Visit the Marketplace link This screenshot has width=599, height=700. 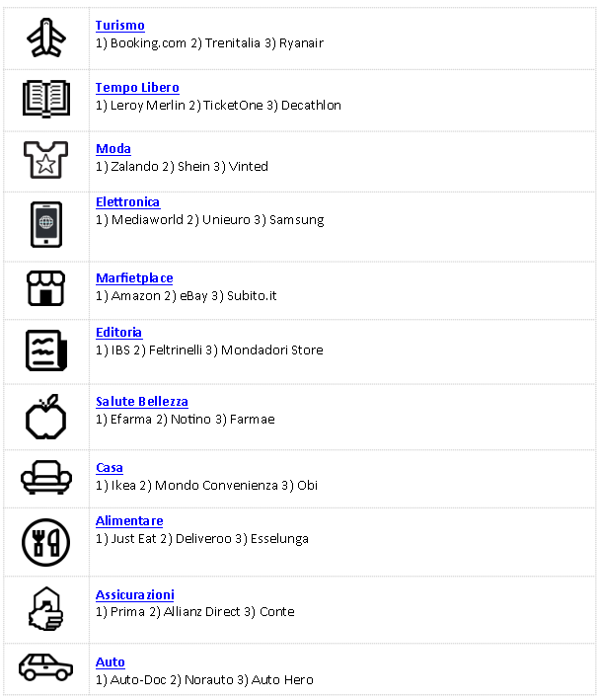tap(134, 278)
